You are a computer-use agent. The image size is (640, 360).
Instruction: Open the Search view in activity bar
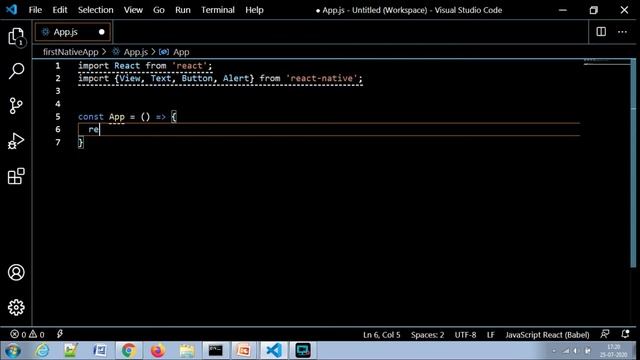[x=16, y=71]
